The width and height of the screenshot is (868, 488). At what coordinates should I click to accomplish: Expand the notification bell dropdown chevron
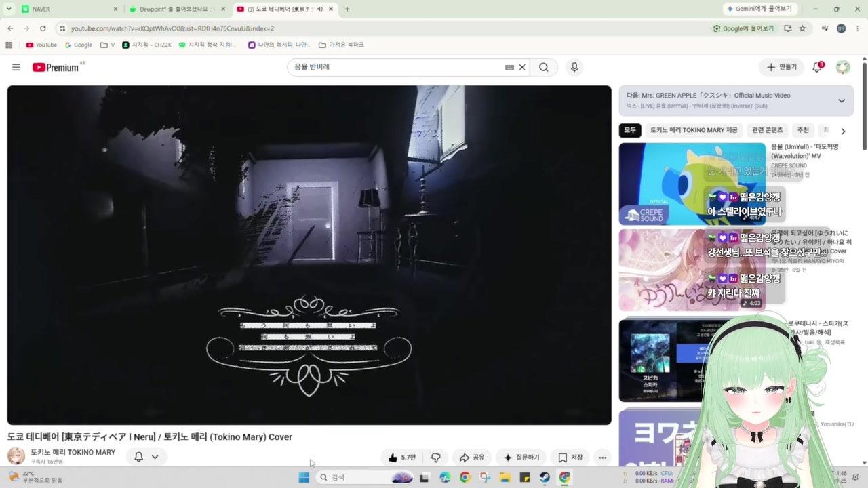click(155, 457)
